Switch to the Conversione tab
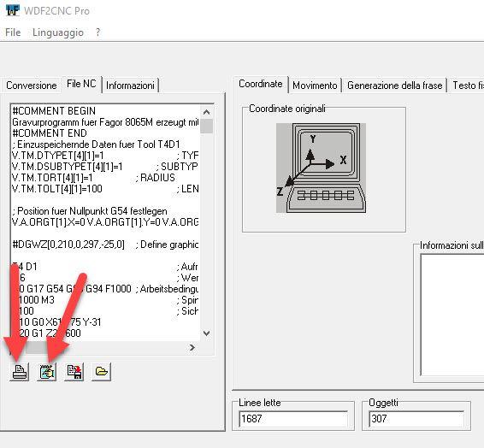The height and width of the screenshot is (448, 484). (x=32, y=85)
